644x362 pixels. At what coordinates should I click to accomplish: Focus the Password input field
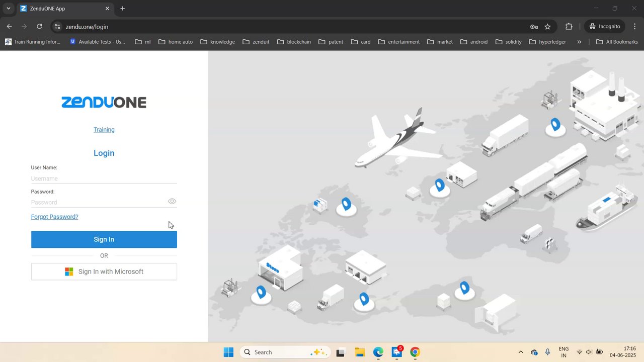pyautogui.click(x=99, y=202)
